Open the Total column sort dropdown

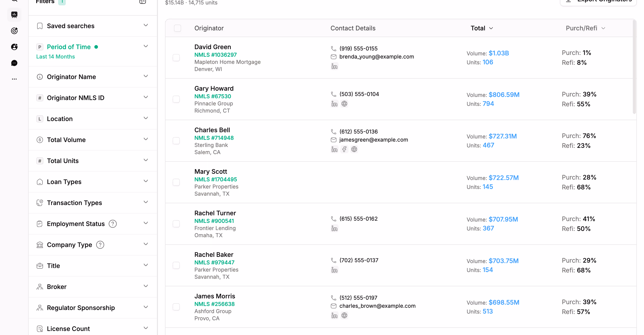[x=482, y=28]
